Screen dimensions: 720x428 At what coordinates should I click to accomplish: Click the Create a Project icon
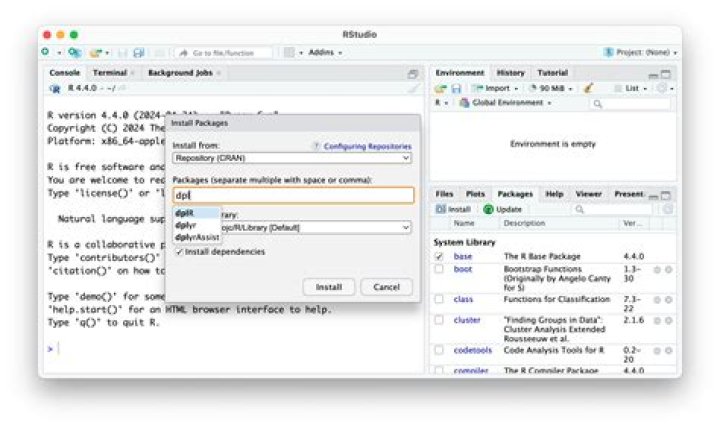pyautogui.click(x=74, y=52)
